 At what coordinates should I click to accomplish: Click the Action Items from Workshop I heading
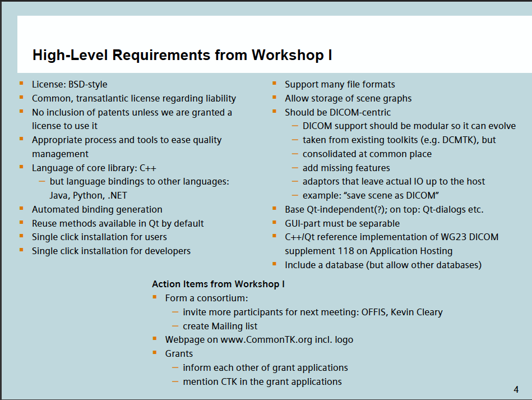point(218,284)
